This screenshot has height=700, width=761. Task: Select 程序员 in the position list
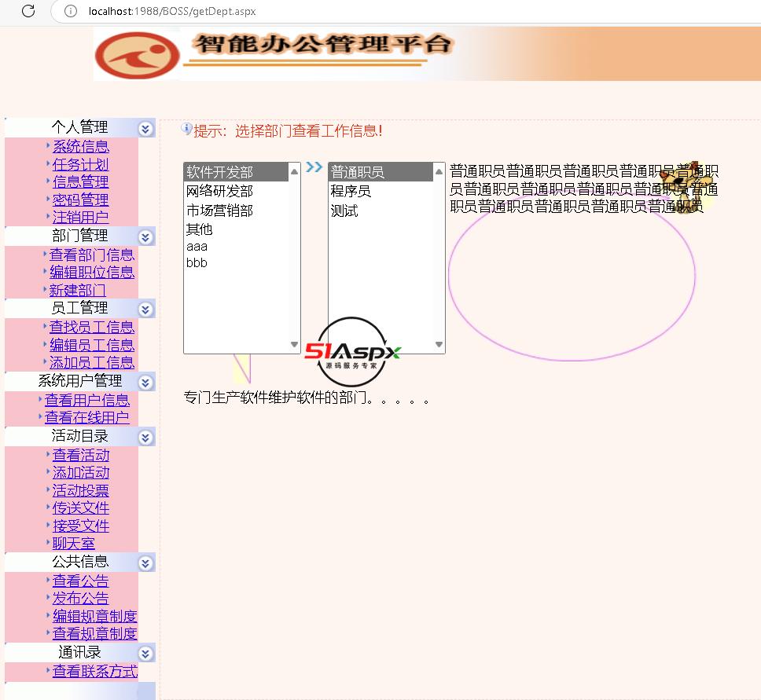[381, 191]
